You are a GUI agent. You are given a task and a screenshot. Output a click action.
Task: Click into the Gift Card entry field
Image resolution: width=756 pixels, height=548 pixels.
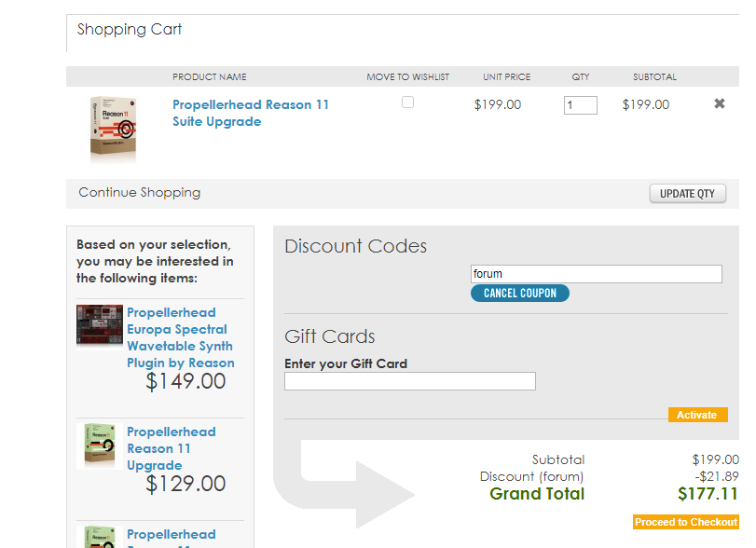click(x=410, y=381)
